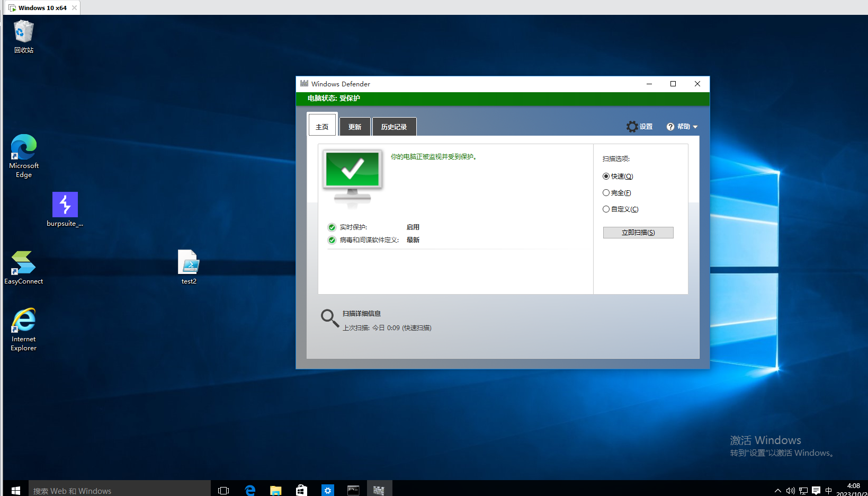Click the Scan now button

point(638,233)
